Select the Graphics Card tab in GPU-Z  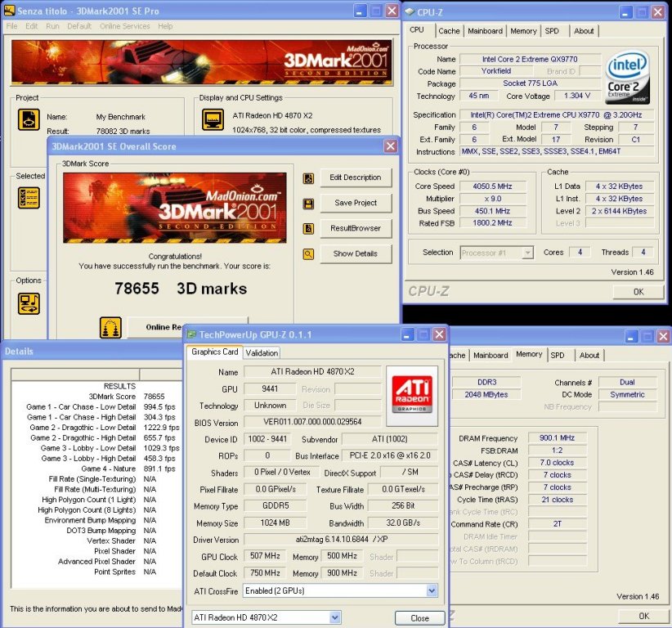215,352
